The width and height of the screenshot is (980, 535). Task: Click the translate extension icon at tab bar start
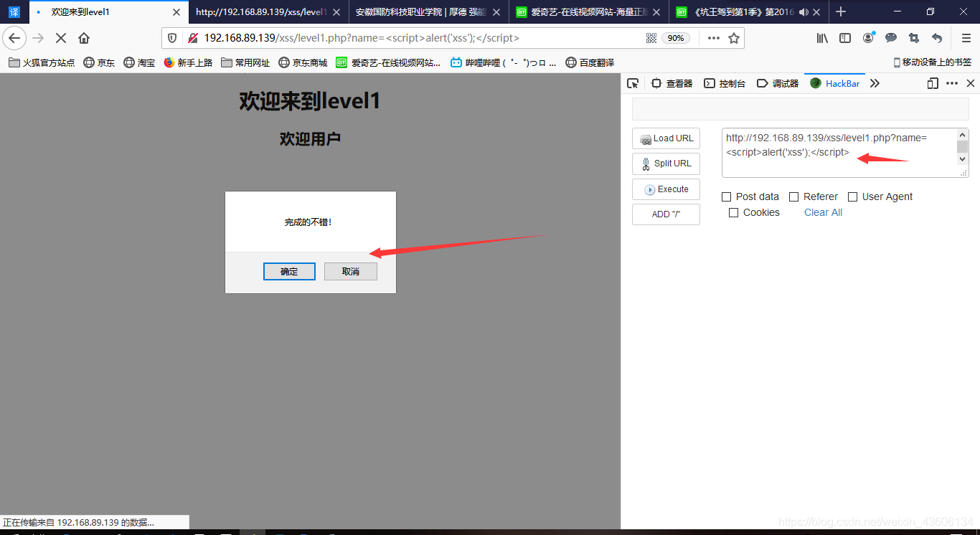pyautogui.click(x=14, y=12)
